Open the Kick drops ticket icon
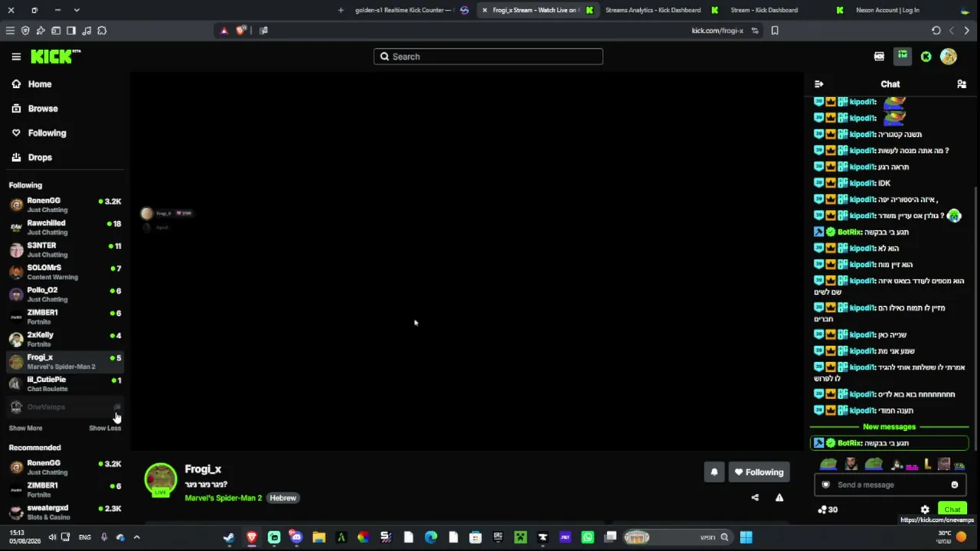 [x=879, y=57]
